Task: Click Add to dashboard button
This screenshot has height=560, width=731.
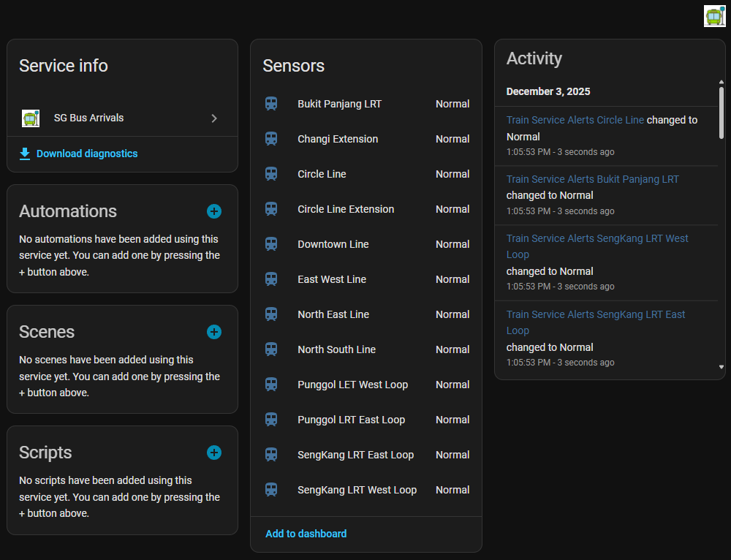Action: pyautogui.click(x=306, y=534)
